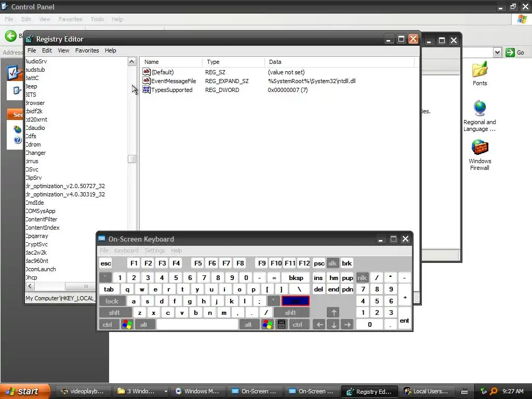Select the Browser key in tree
This screenshot has height=399, width=532.
(35, 103)
